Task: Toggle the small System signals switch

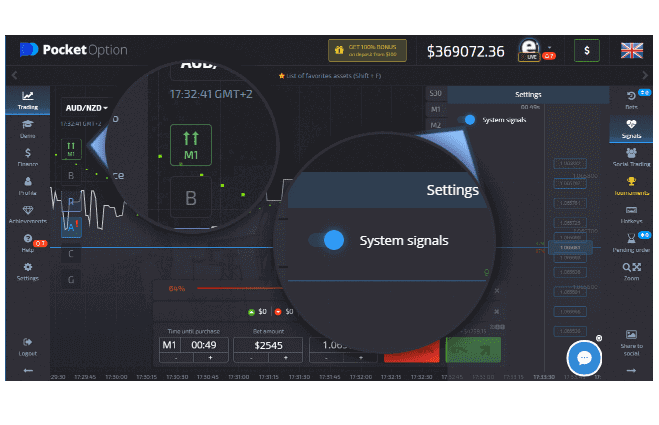Action: (x=466, y=119)
